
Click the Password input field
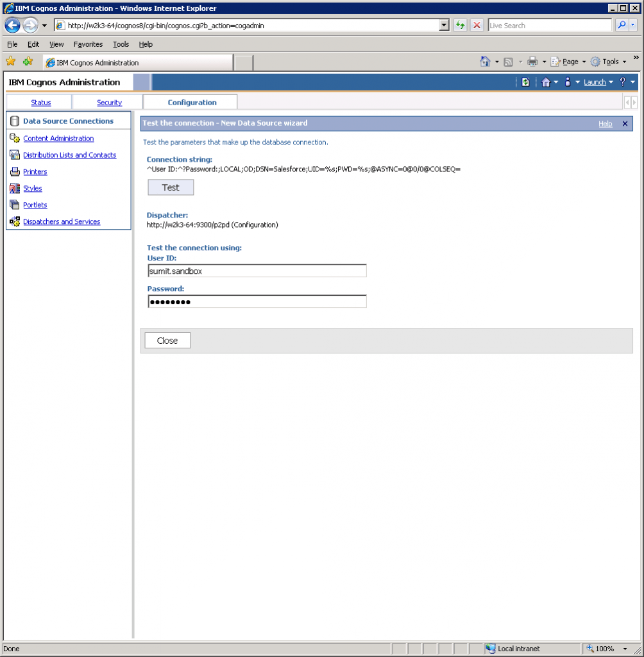(x=257, y=302)
